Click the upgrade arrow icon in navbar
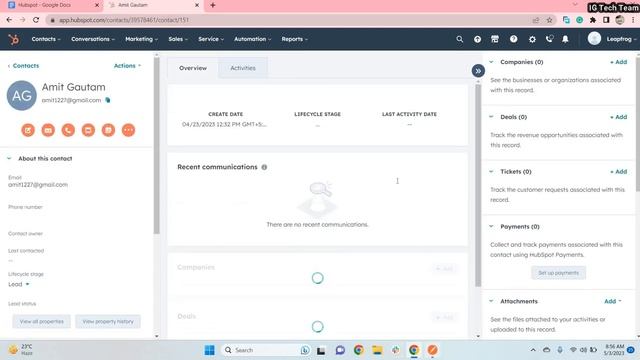This screenshot has height=360, width=640. pyautogui.click(x=477, y=39)
